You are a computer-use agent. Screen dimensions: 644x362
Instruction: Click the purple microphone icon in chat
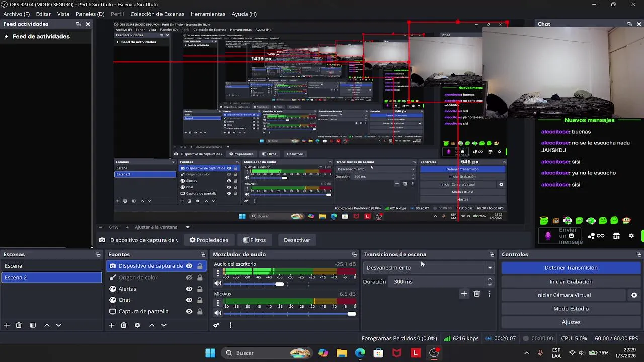548,236
